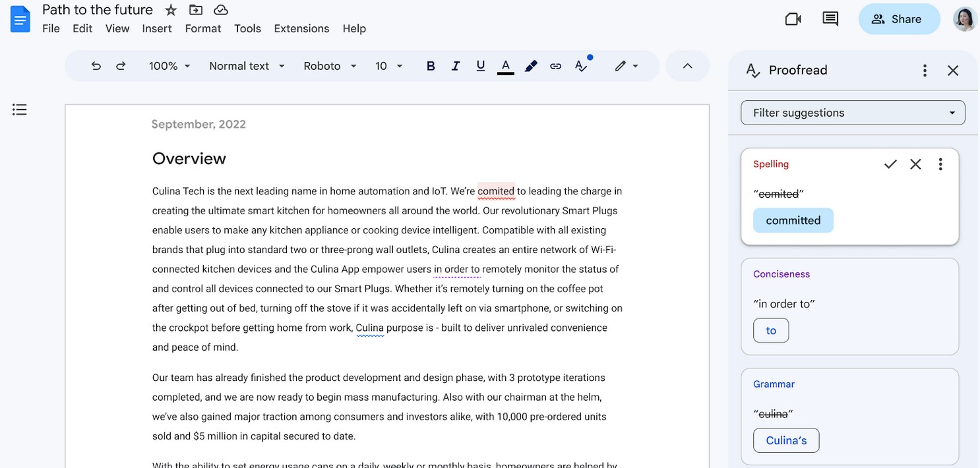The width and height of the screenshot is (980, 468).
Task: Click the Overview heading
Action: coord(189,158)
